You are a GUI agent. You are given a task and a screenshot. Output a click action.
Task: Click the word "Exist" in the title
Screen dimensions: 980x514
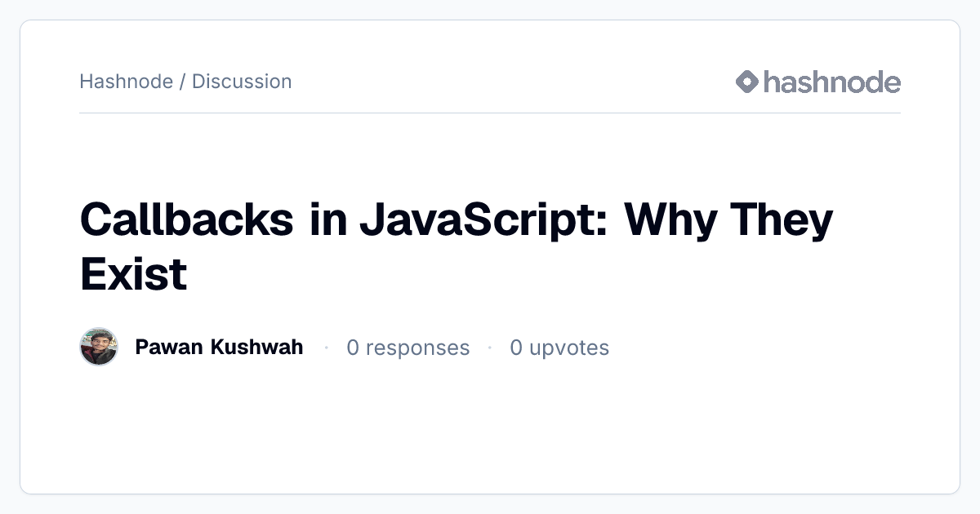pos(134,273)
